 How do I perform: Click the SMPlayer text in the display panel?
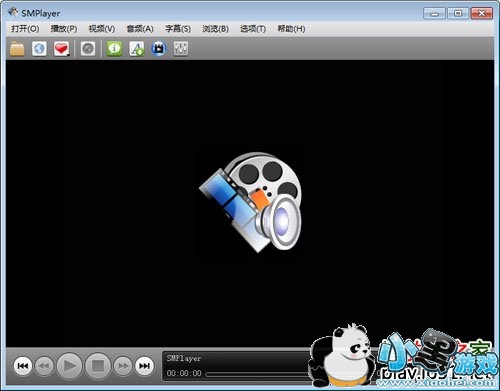coord(184,359)
